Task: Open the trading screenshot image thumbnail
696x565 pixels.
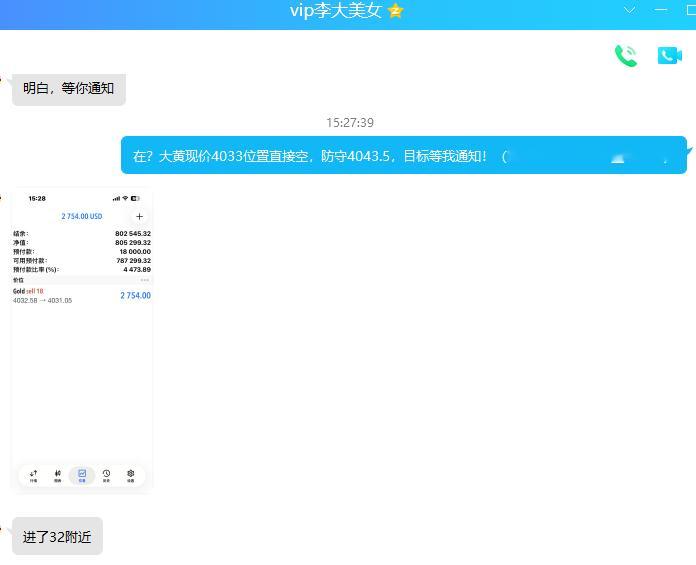Action: click(x=82, y=341)
